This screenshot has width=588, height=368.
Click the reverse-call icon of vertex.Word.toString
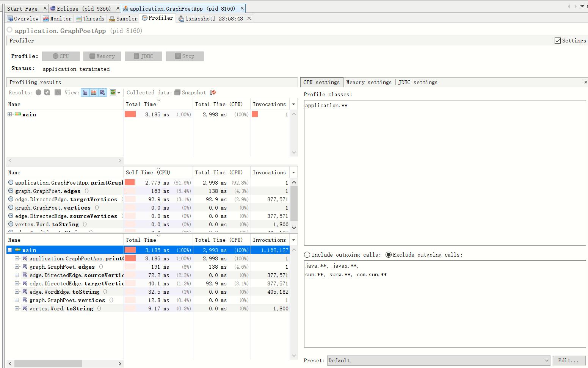[25, 308]
